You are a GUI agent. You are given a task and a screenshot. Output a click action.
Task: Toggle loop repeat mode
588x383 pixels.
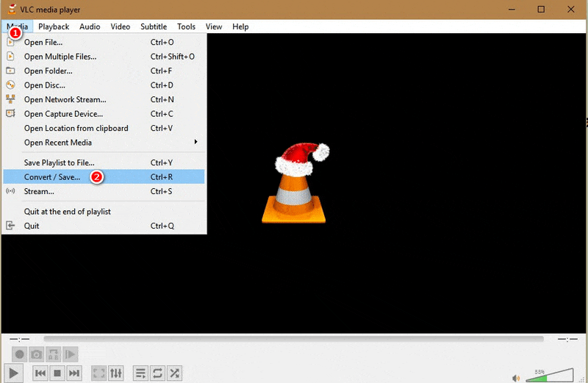tap(158, 373)
